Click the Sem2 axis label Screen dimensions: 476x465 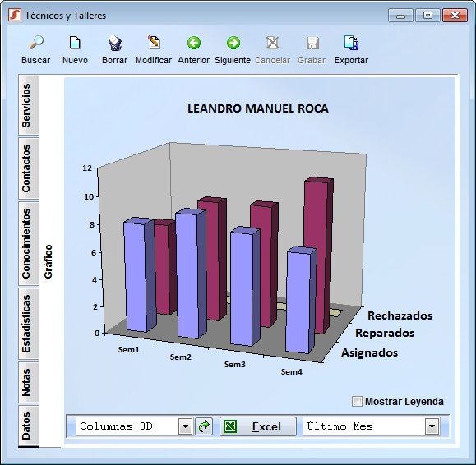tap(181, 357)
